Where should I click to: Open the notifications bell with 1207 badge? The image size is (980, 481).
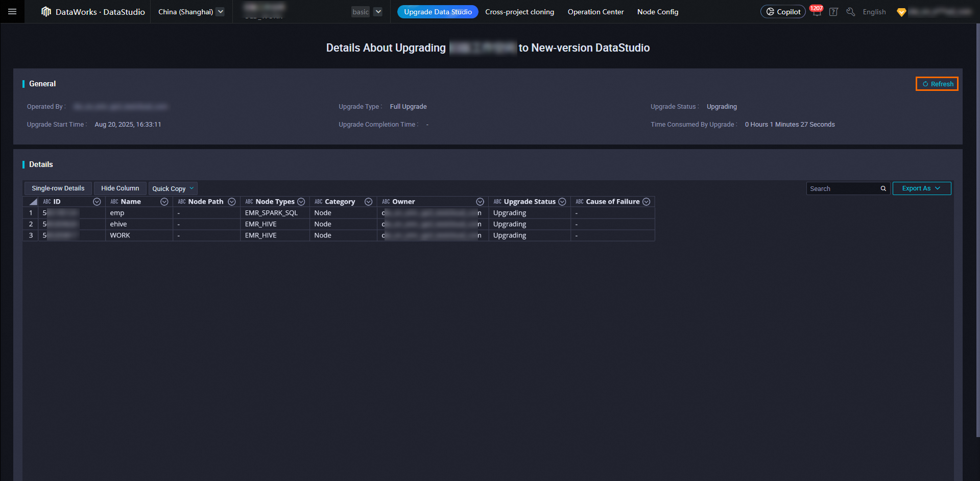(x=817, y=11)
